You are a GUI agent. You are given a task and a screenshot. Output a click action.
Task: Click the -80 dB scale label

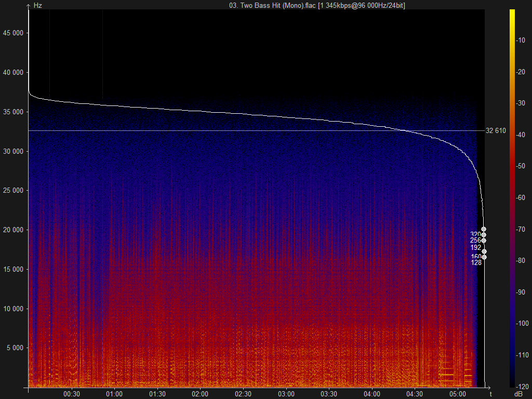521,260
